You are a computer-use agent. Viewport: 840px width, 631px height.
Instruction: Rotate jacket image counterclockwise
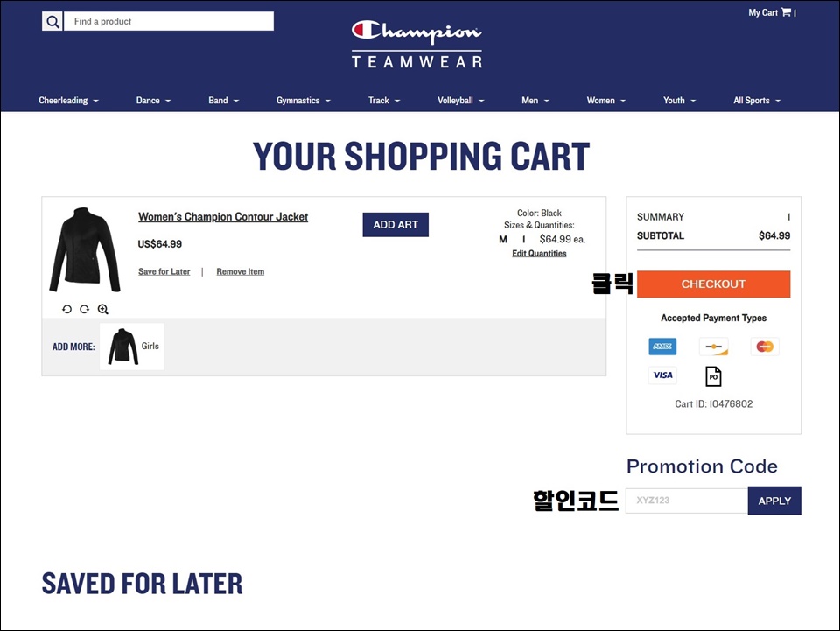pyautogui.click(x=66, y=309)
